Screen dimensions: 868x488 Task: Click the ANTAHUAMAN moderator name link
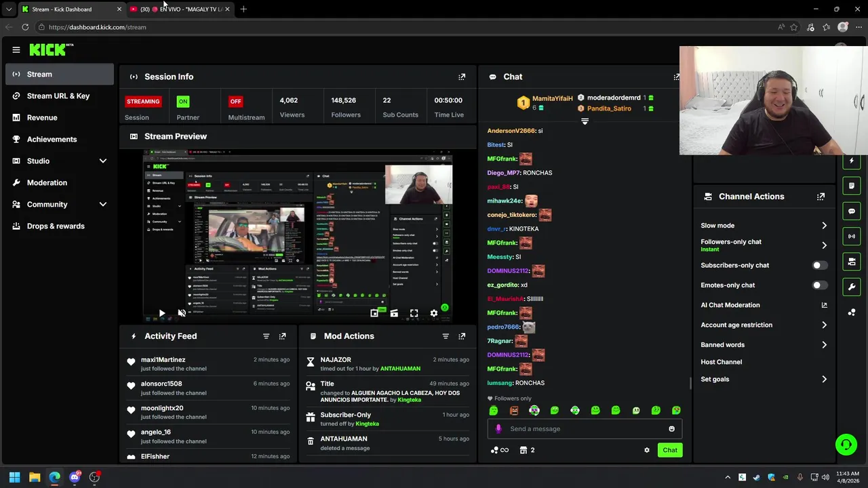click(x=400, y=369)
